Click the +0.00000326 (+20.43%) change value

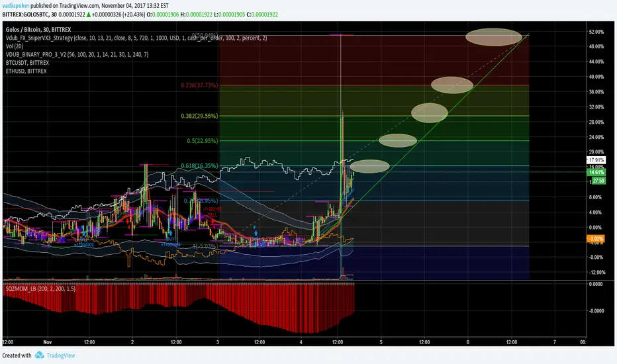(x=119, y=14)
